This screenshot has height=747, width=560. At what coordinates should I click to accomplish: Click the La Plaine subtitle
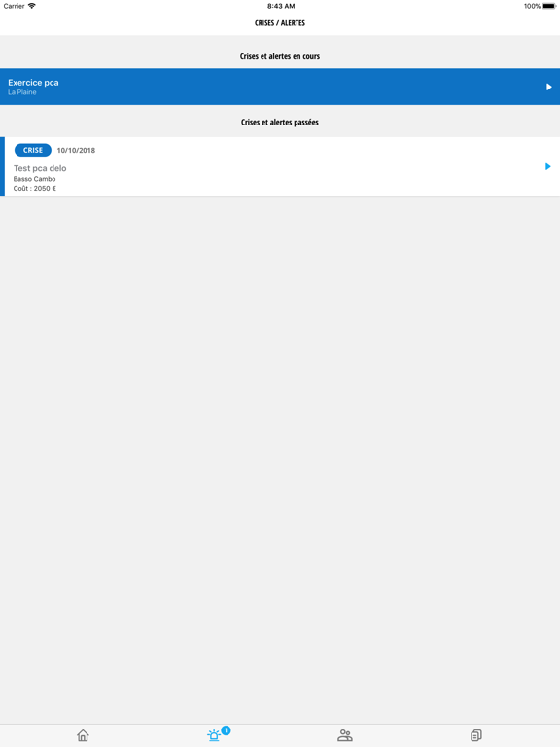[22, 92]
